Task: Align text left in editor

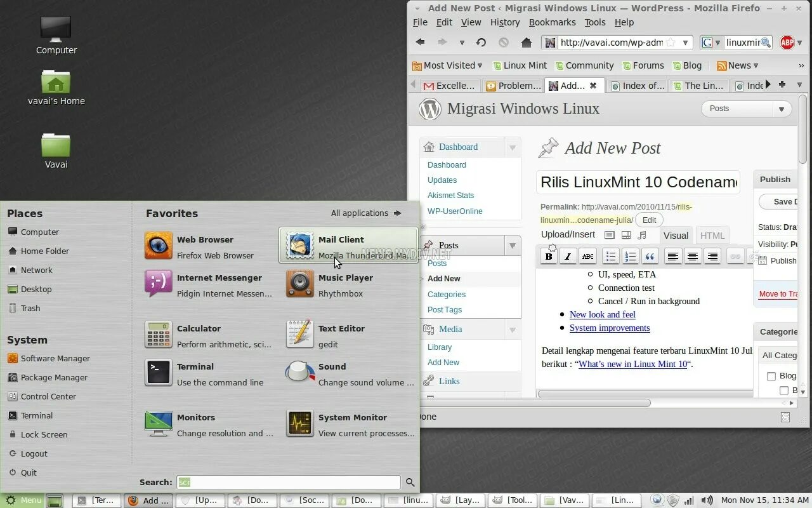Action: pyautogui.click(x=672, y=257)
